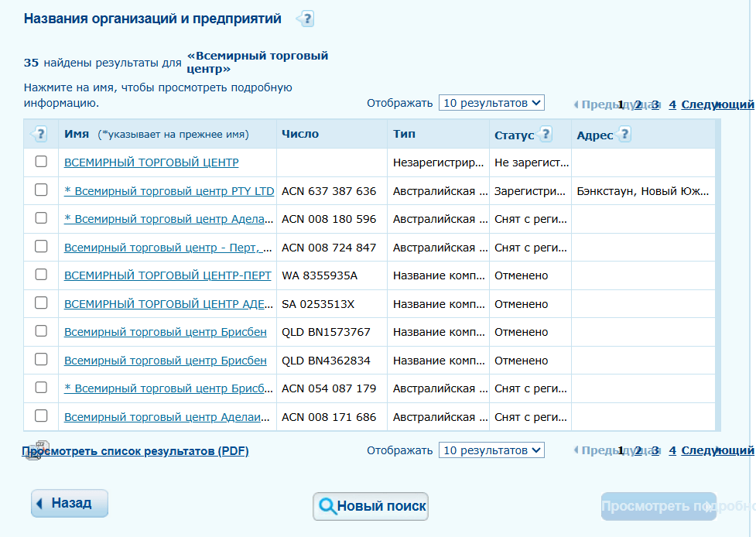The width and height of the screenshot is (756, 537).
Task: Tick checkbox for ВСЕМИРНЫЙ ТОРГОВЫЙ ЦЕНТР row
Action: [x=41, y=162]
